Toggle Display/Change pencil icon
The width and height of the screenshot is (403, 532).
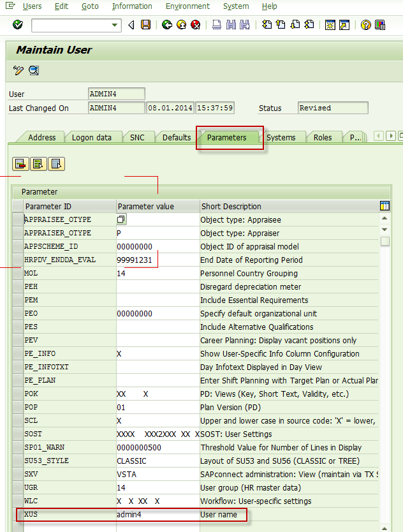[x=18, y=70]
